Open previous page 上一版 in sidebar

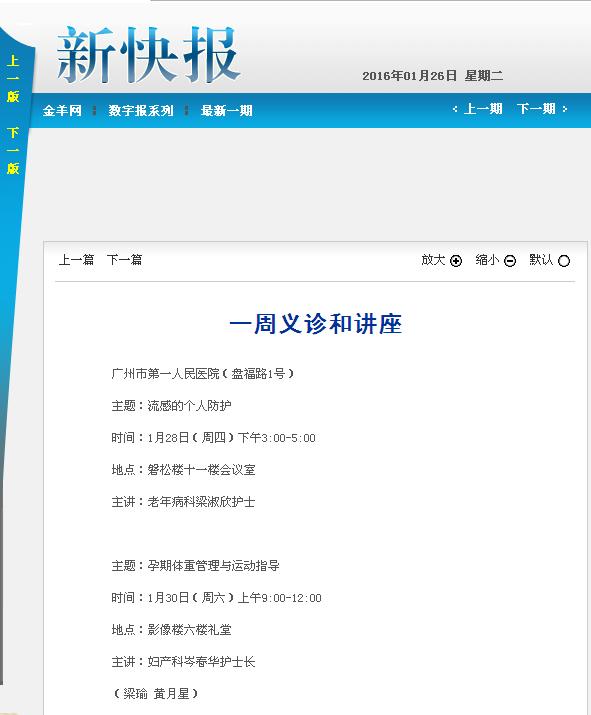point(13,78)
